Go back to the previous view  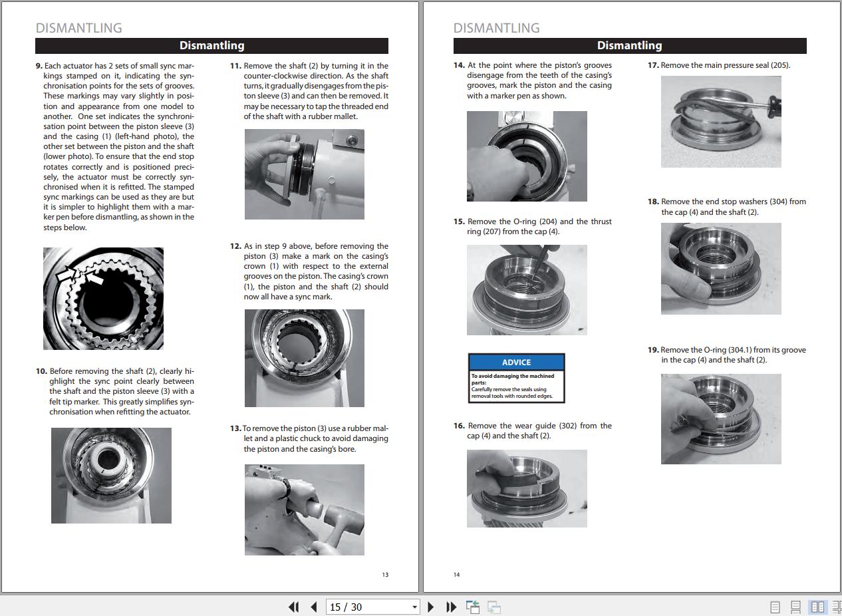tap(473, 607)
